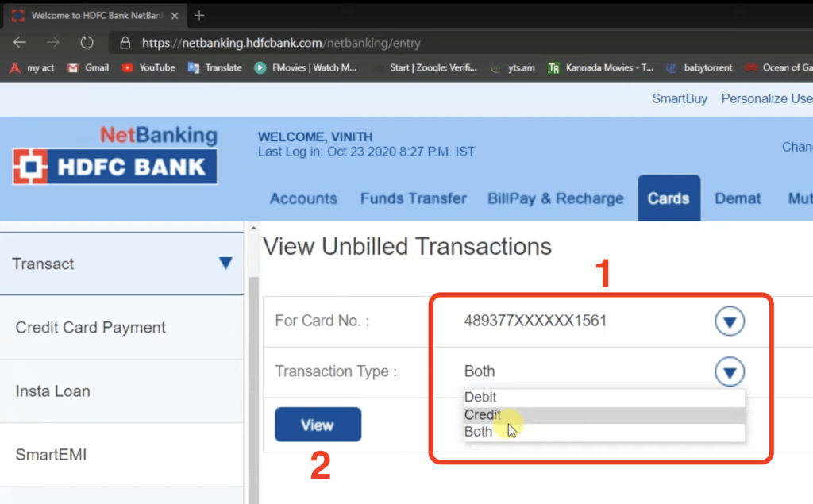Open the yts.am bookmark
The width and height of the screenshot is (813, 504).
pyautogui.click(x=514, y=67)
